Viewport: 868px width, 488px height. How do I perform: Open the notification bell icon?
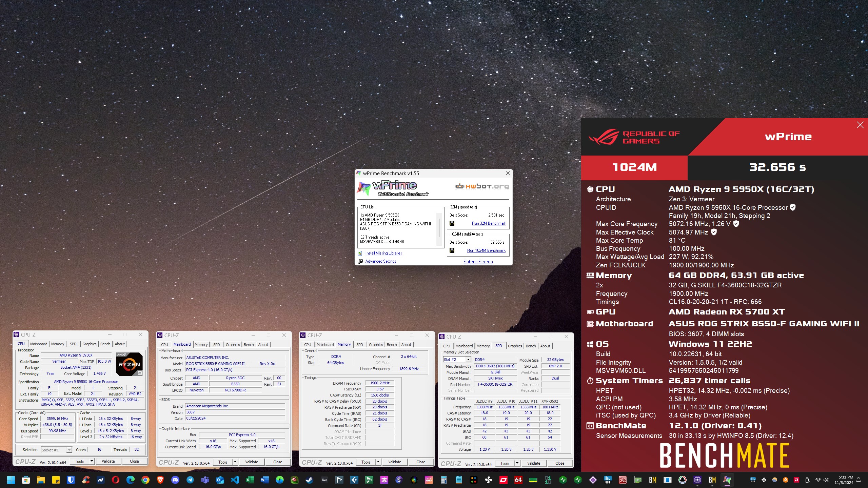[859, 480]
